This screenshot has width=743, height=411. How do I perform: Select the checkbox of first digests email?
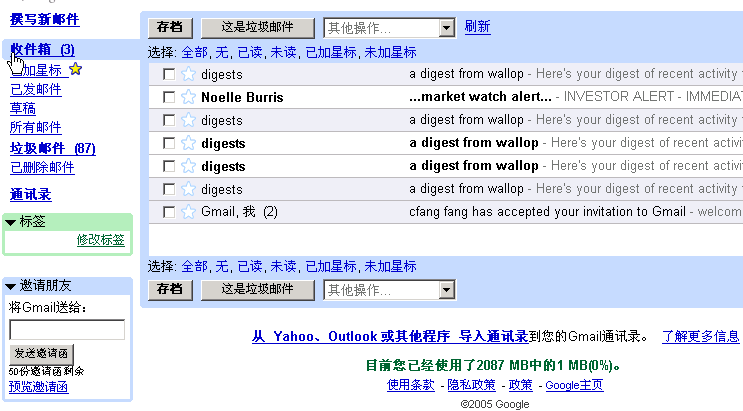click(x=168, y=74)
